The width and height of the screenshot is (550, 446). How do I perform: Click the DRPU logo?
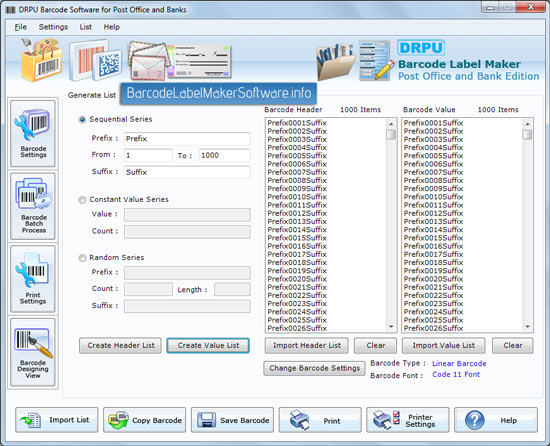[x=421, y=48]
